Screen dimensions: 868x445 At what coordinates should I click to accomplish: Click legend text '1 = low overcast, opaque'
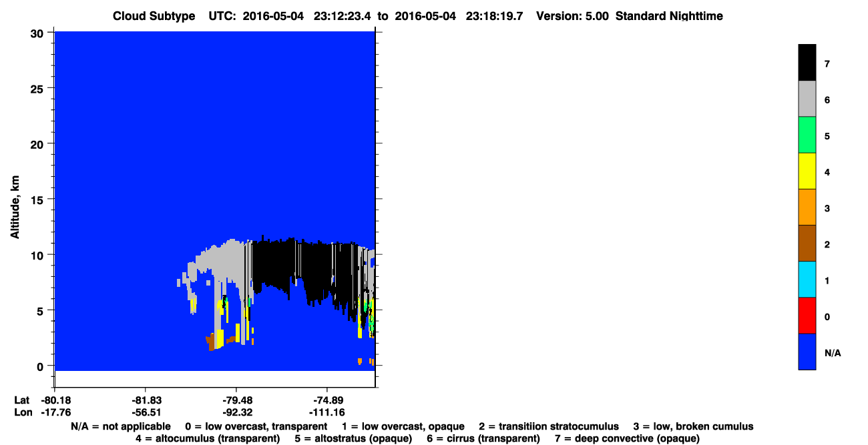[x=403, y=426]
